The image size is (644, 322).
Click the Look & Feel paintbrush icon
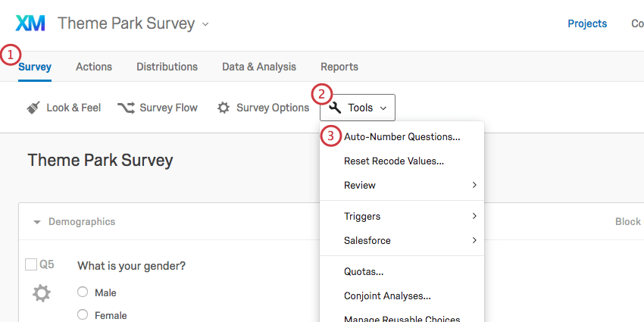click(33, 108)
